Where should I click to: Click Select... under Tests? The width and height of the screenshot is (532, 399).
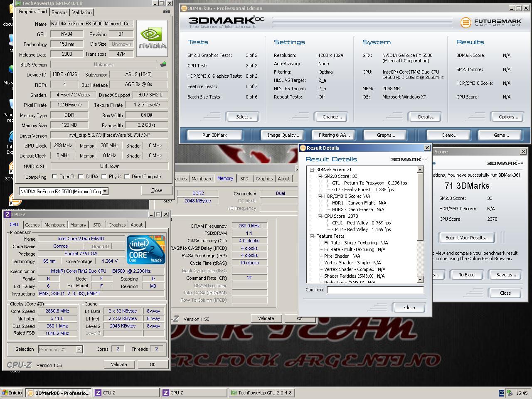coord(244,117)
